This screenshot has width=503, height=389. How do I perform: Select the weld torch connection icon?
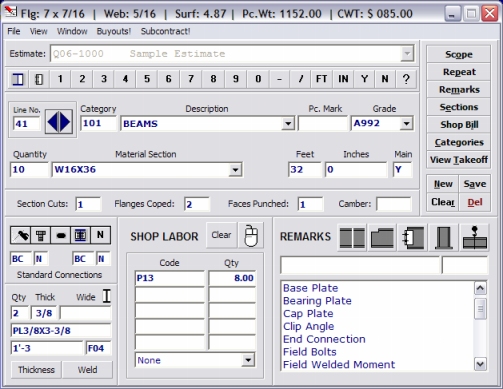[21, 236]
